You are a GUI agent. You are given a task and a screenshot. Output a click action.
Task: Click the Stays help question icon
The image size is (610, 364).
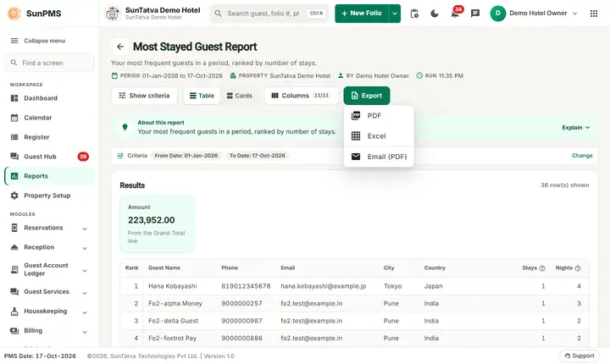coord(542,268)
